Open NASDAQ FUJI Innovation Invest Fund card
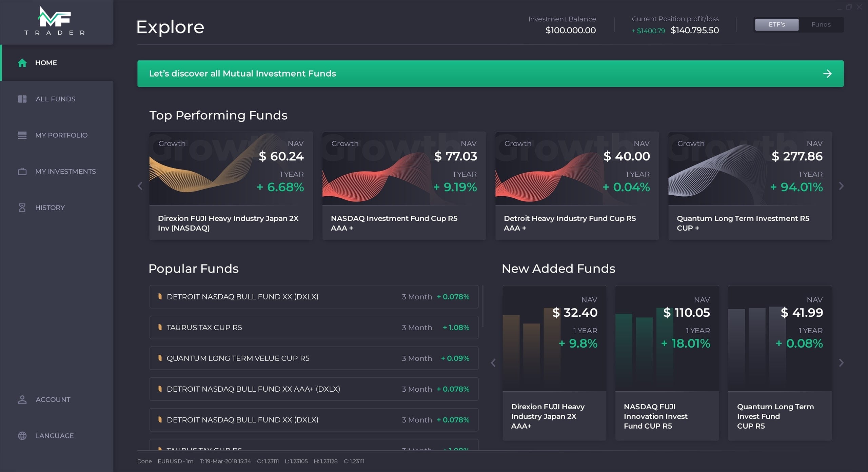Screen dimensions: 868x472 pyautogui.click(x=667, y=363)
